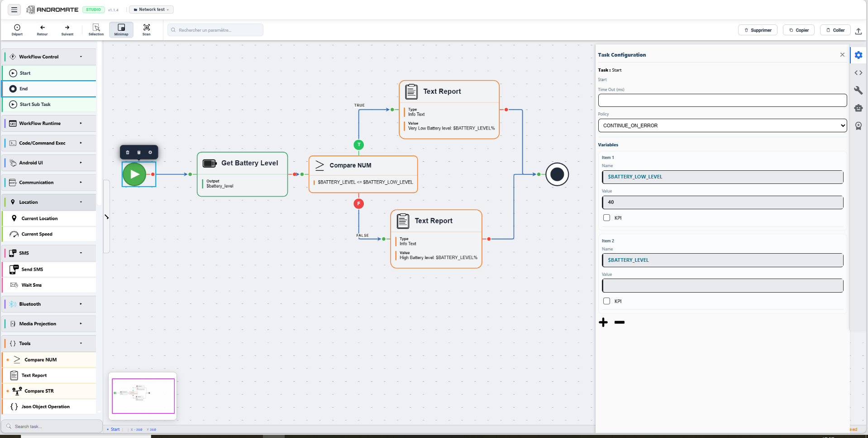868x438 pixels.
Task: Activate the Sélection tool
Action: pos(96,30)
